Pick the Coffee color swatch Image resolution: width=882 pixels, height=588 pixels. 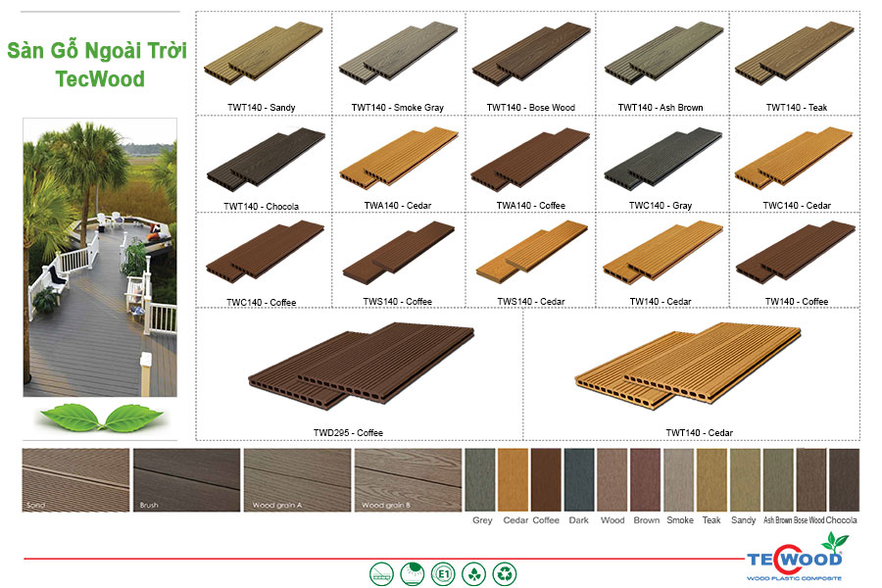546,480
